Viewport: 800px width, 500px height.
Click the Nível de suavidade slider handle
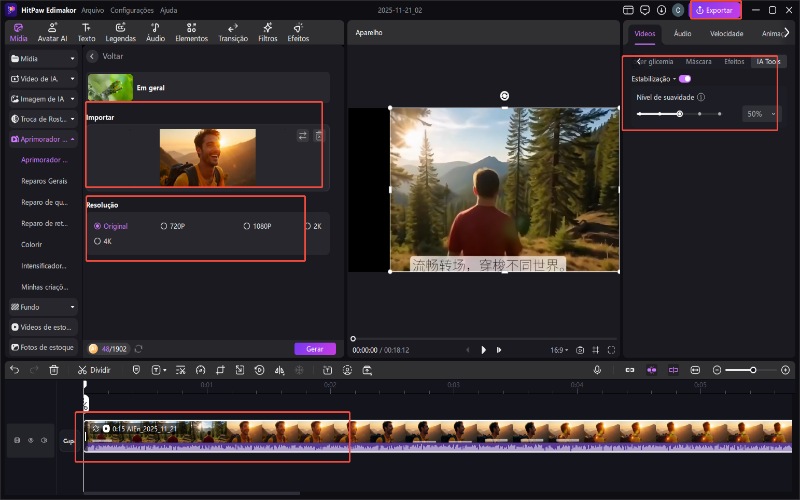click(679, 114)
